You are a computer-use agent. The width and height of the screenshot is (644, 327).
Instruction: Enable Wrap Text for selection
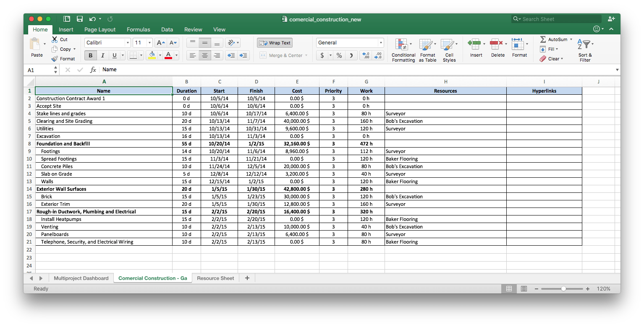click(x=275, y=42)
